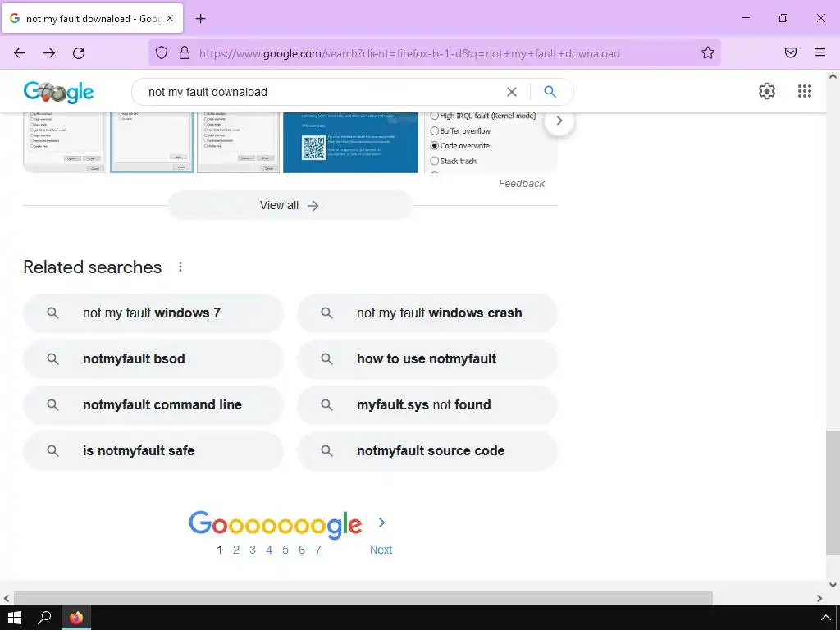Search 'not my fault windows 7'

(x=153, y=313)
